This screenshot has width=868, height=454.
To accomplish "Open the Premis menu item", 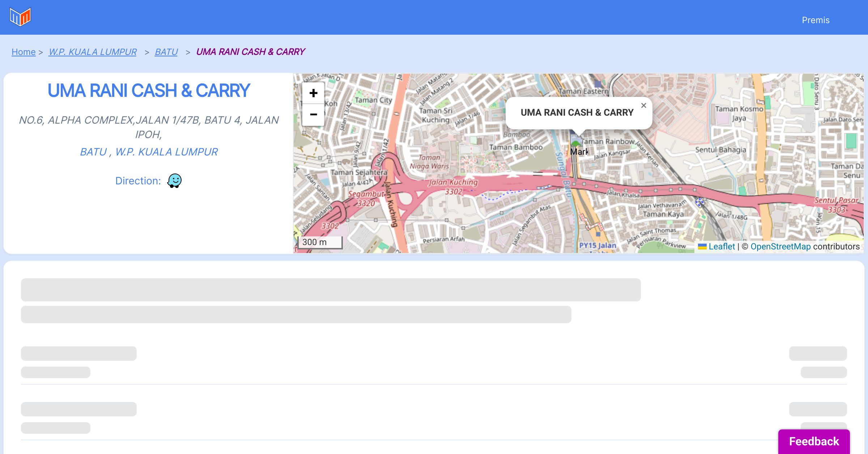I will pos(816,20).
